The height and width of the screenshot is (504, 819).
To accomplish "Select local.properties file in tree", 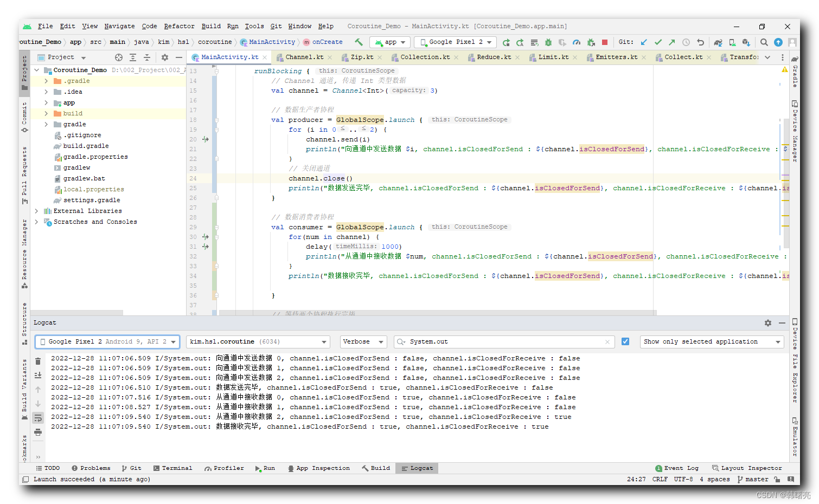I will coord(93,189).
